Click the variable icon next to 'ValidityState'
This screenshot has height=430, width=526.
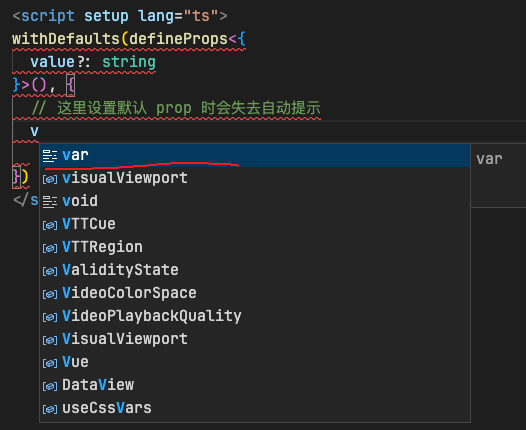click(50, 271)
